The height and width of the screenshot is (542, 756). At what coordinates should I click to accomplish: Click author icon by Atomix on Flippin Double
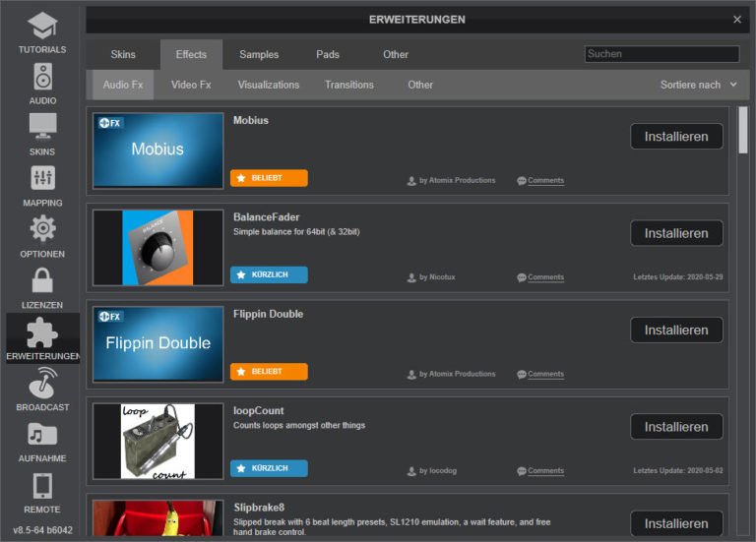click(411, 375)
